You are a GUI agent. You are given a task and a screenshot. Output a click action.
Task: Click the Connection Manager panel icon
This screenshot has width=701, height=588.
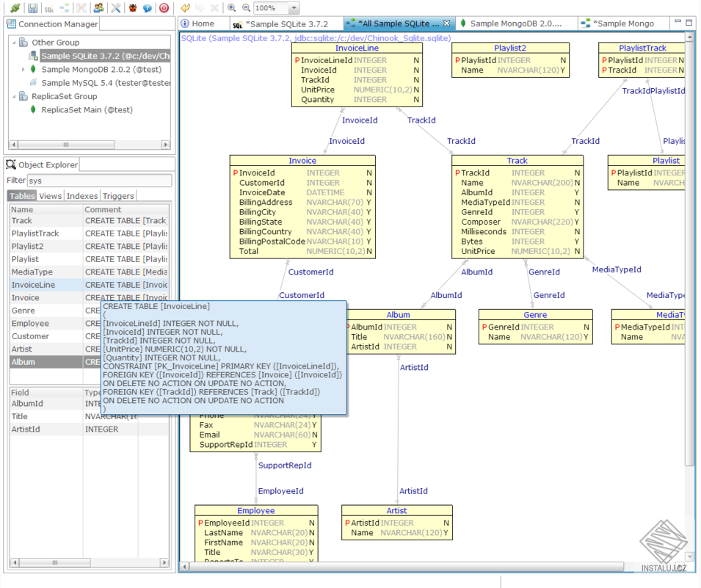pyautogui.click(x=11, y=23)
